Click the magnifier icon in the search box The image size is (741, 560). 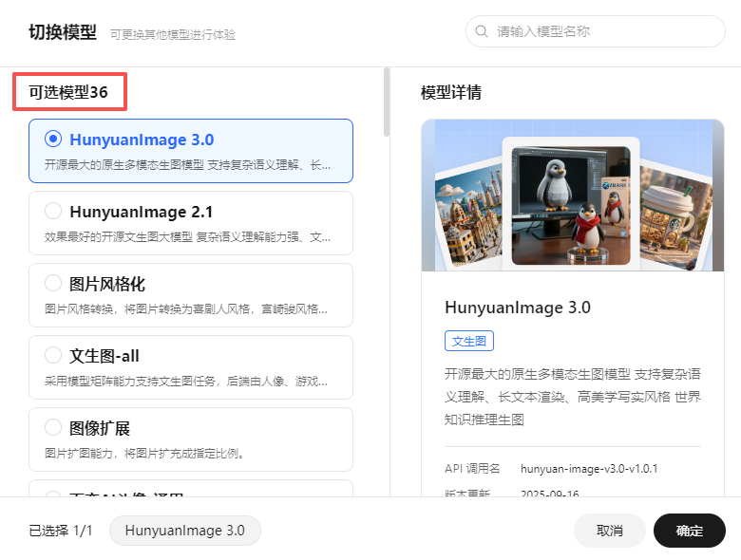tap(482, 31)
